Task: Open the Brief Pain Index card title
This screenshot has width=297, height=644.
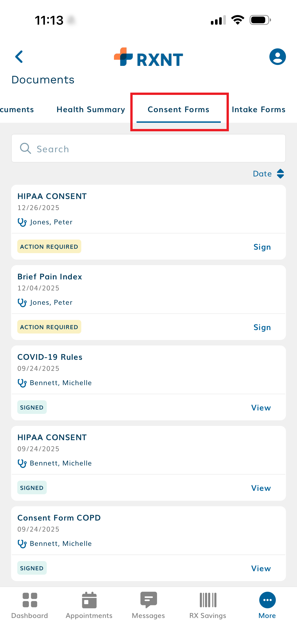Action: (x=50, y=277)
